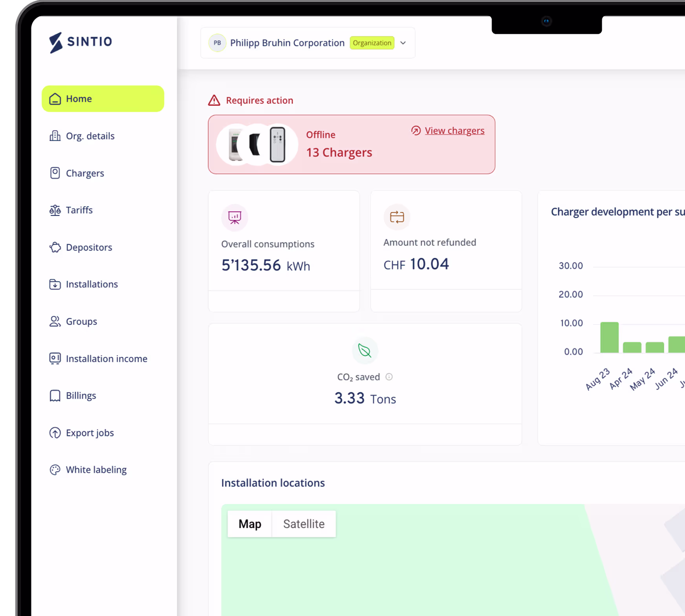Viewport: 685px width, 616px height.
Task: Click the 0.00 y-axis label
Action: point(573,352)
